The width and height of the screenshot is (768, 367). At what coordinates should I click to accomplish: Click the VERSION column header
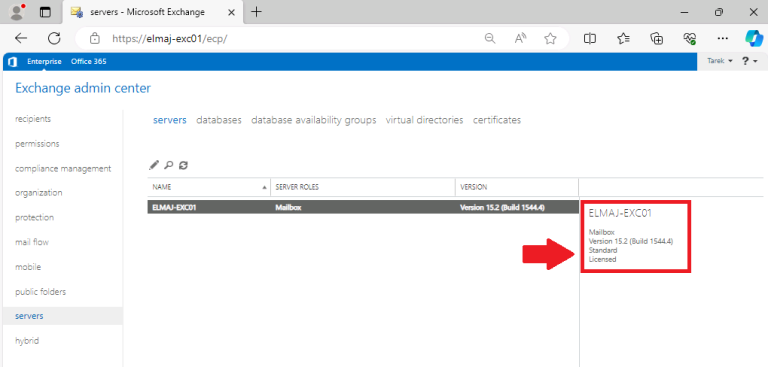(x=517, y=187)
